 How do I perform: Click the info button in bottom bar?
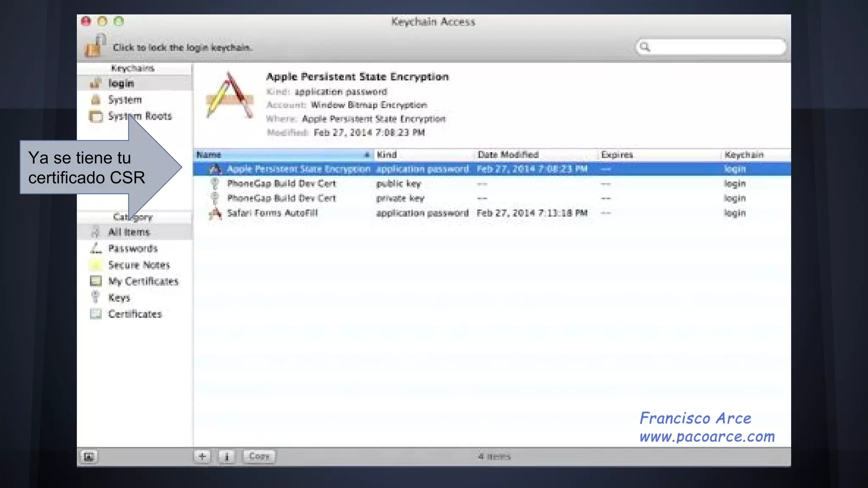point(227,457)
